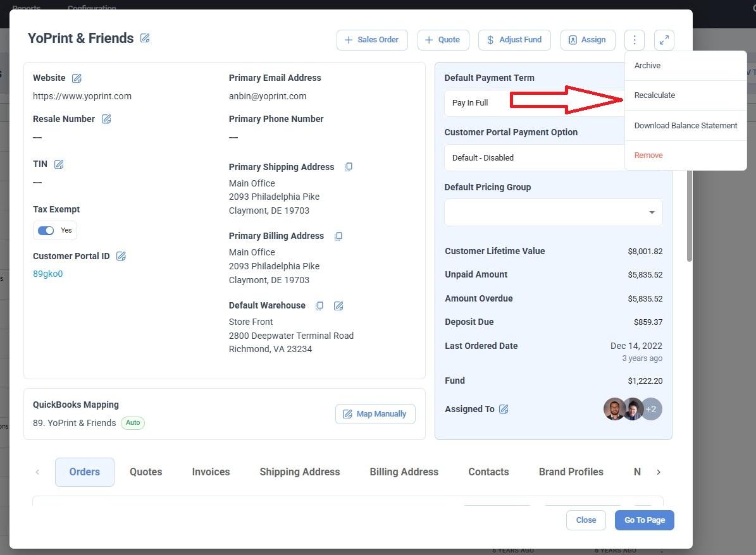Edit the Assigned To users icon

pos(504,410)
